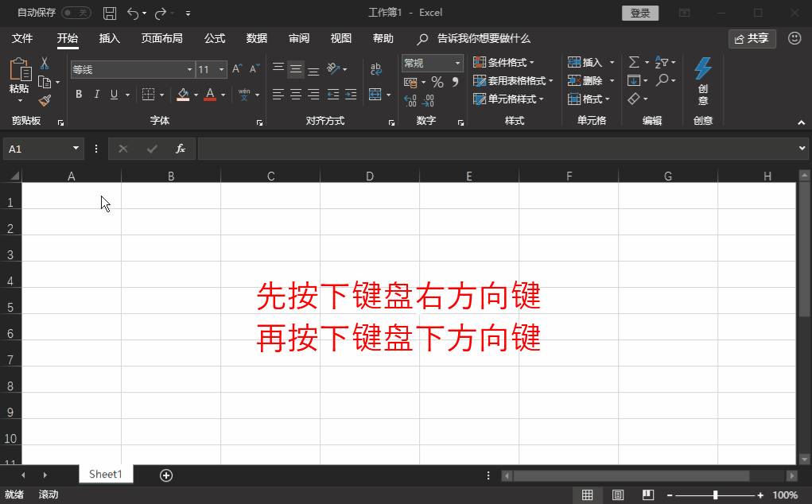The image size is (812, 504).
Task: Click the percent style icon
Action: [x=437, y=82]
